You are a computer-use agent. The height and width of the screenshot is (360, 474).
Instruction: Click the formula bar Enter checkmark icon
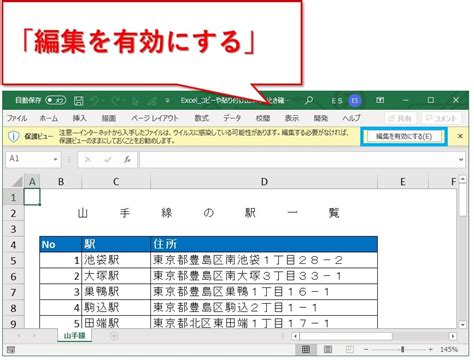coord(108,160)
